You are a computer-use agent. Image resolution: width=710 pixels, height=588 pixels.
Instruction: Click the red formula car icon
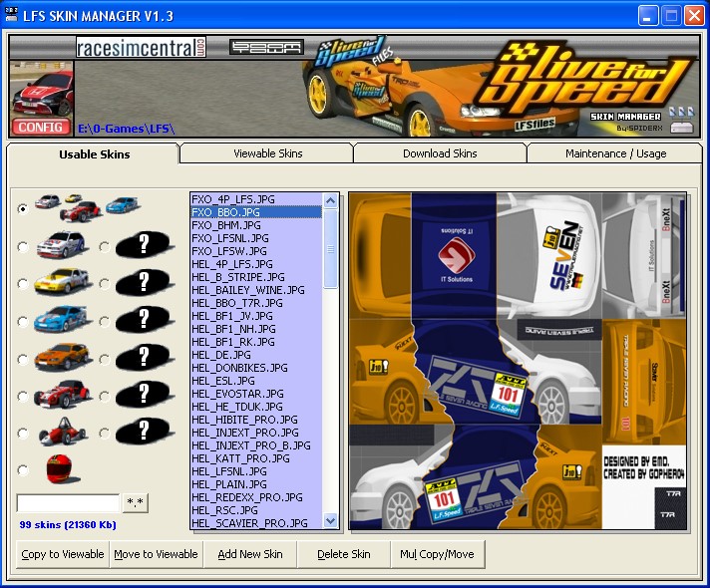click(x=63, y=431)
